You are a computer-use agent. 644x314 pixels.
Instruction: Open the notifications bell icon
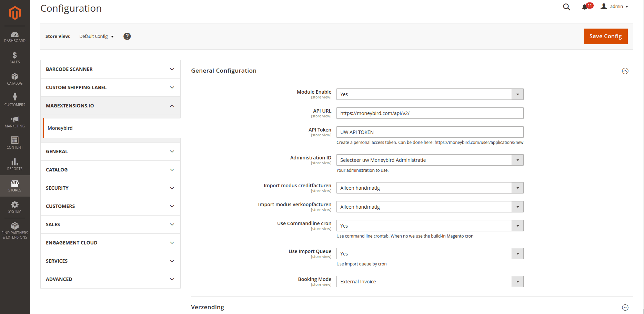tap(585, 7)
